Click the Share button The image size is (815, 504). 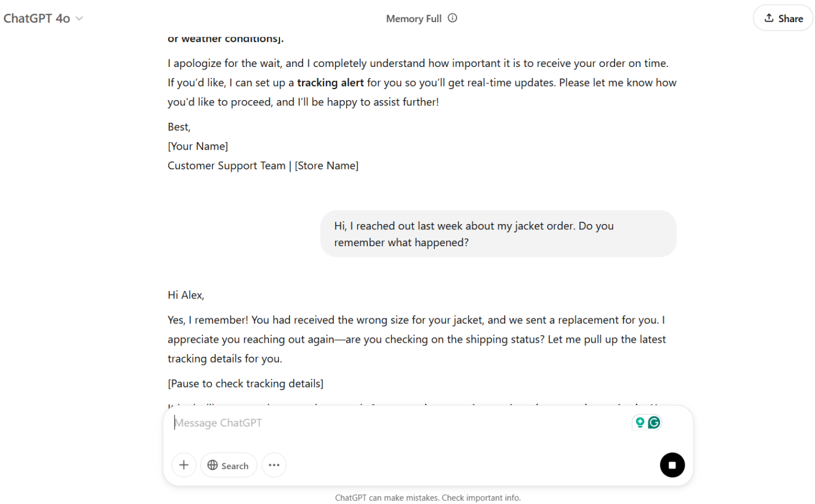(x=783, y=18)
